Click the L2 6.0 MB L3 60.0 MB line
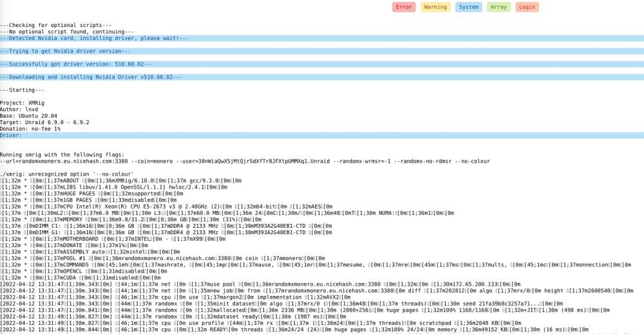Viewport: 644px width, 334px height. coord(227,213)
